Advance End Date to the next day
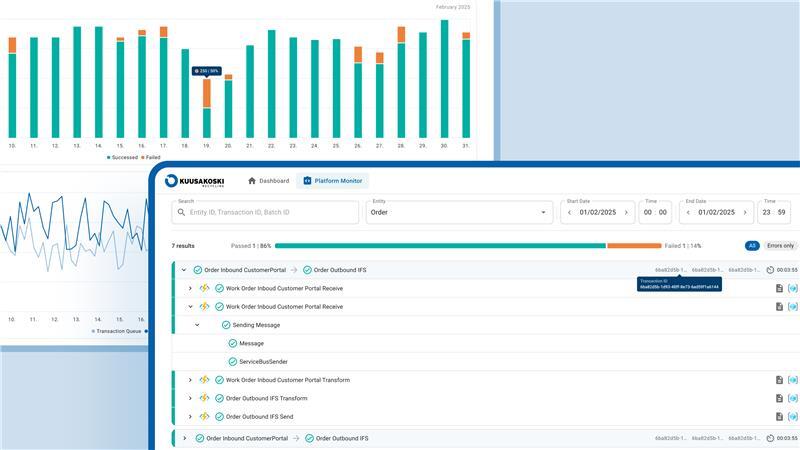 tap(746, 213)
